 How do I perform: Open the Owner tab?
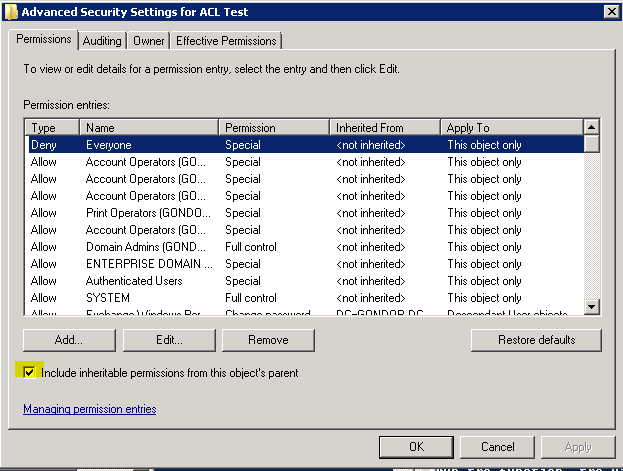pyautogui.click(x=149, y=41)
